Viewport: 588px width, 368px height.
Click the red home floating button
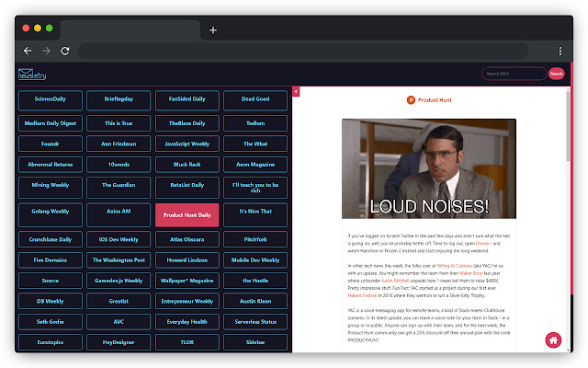tap(553, 340)
